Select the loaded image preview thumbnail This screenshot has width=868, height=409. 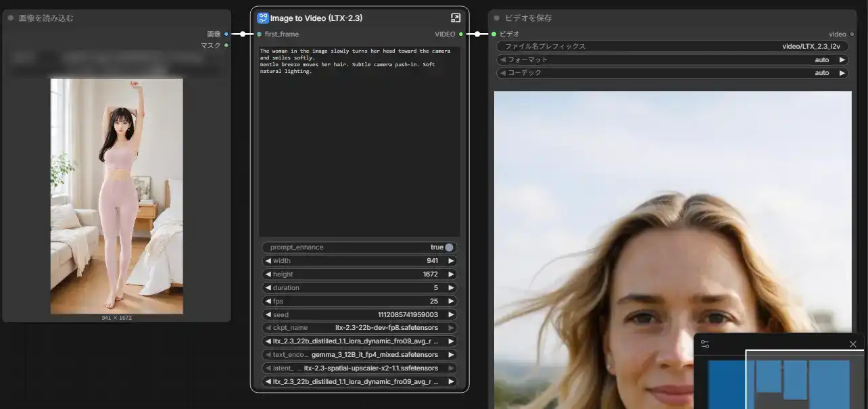pos(117,197)
